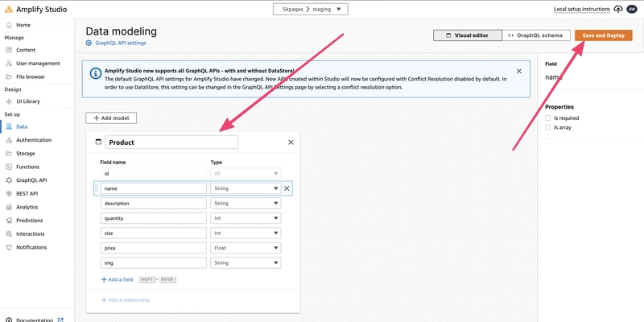Click the Data model icon in sidebar

tap(9, 127)
